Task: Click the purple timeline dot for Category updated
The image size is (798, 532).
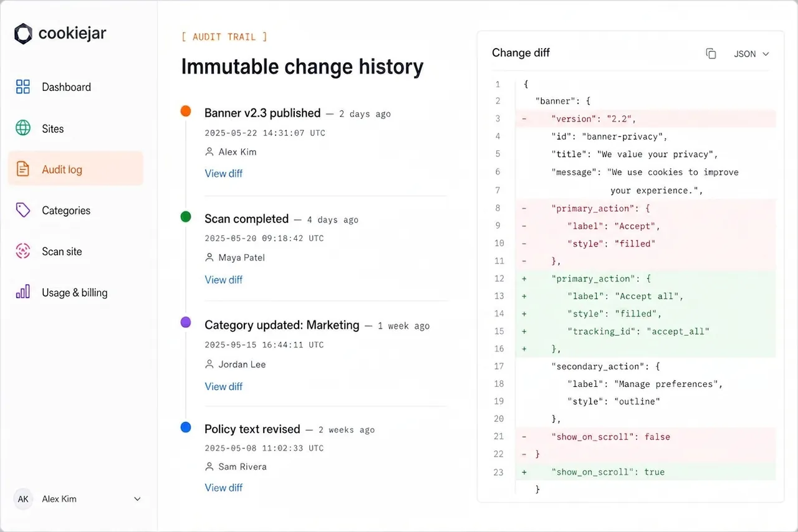Action: [185, 323]
